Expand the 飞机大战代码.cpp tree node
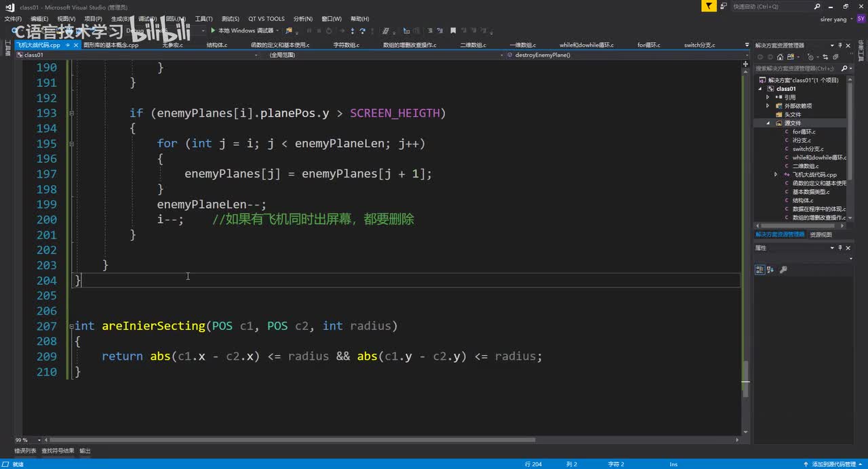The width and height of the screenshot is (868, 469). (776, 175)
